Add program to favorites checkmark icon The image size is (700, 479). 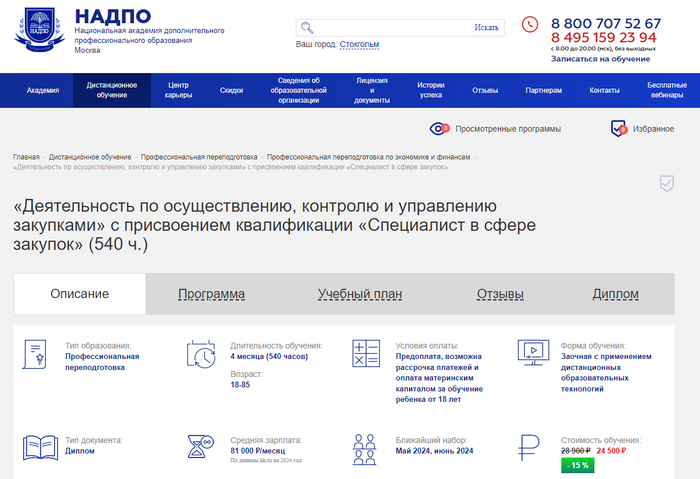pos(666,183)
